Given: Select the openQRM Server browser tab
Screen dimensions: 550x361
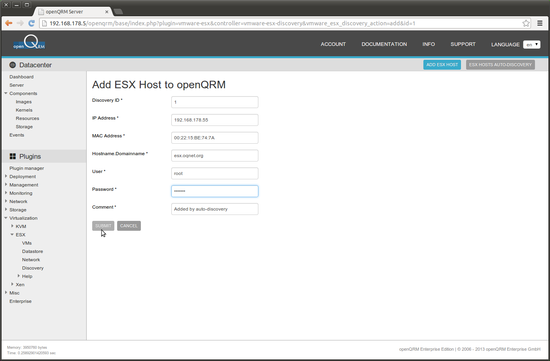Looking at the screenshot, I should [x=72, y=12].
